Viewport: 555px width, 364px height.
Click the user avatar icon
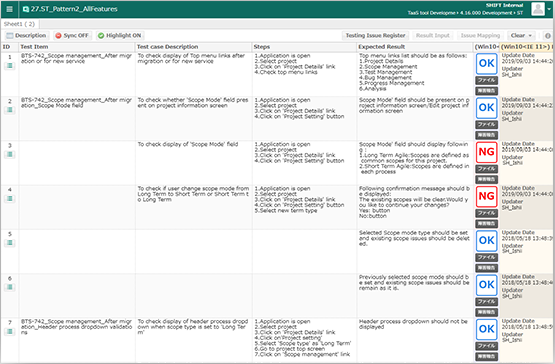point(538,9)
